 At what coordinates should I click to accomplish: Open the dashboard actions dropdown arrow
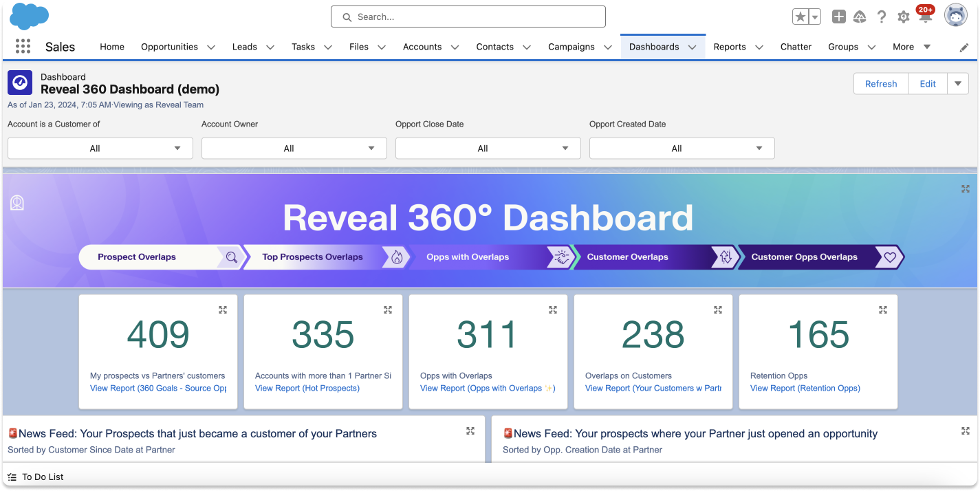(x=958, y=84)
